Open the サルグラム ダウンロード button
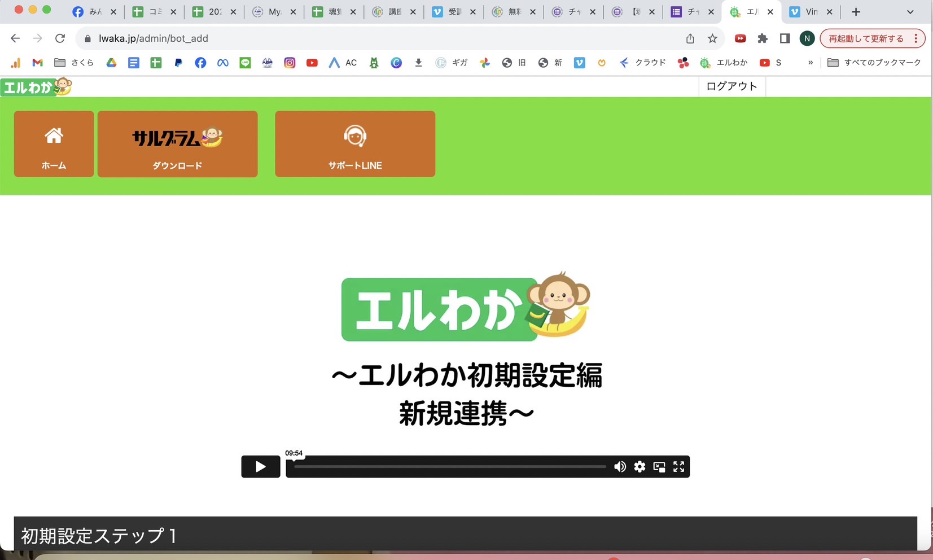 pyautogui.click(x=177, y=144)
